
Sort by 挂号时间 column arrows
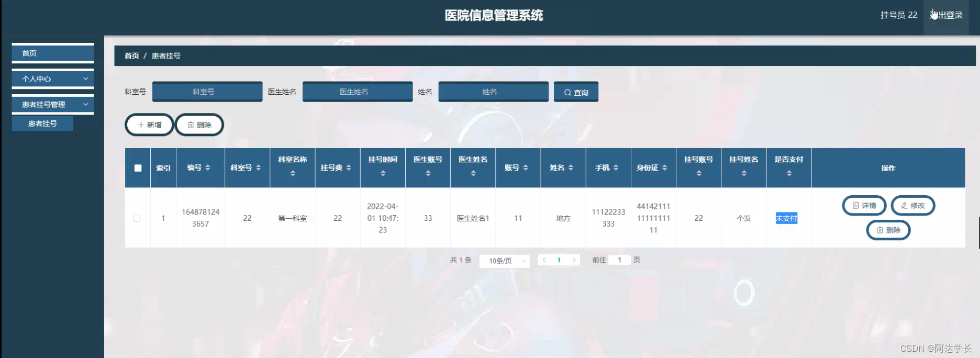(383, 173)
